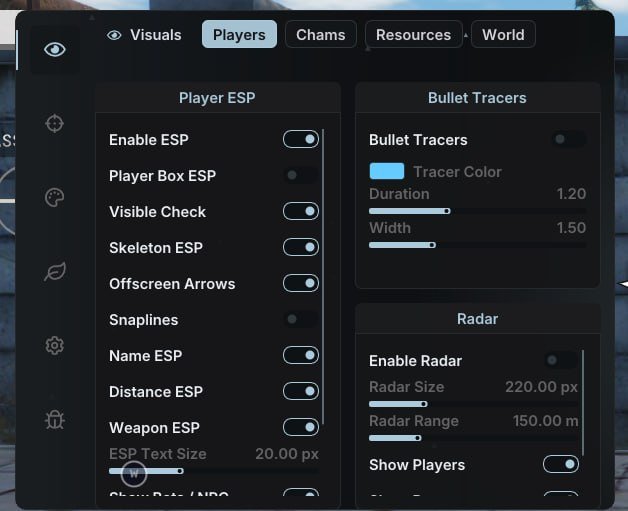Open the Aimbot crosshair sidebar icon

54,123
